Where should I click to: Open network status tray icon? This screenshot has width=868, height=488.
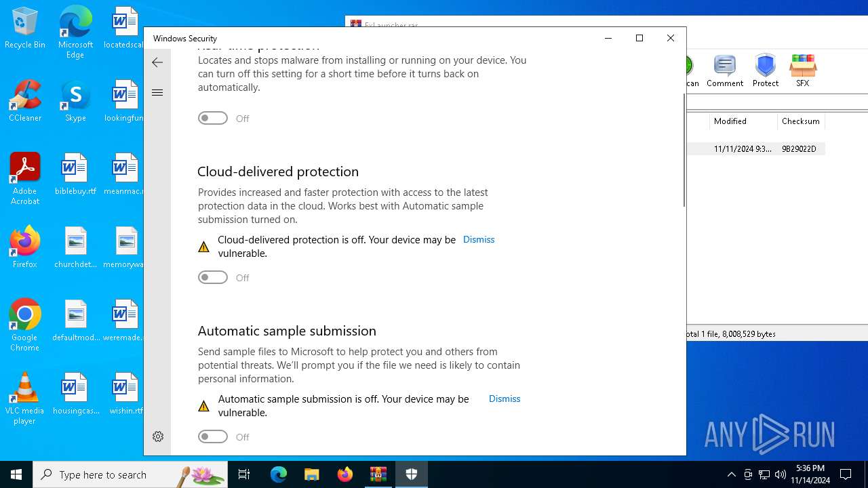click(764, 474)
